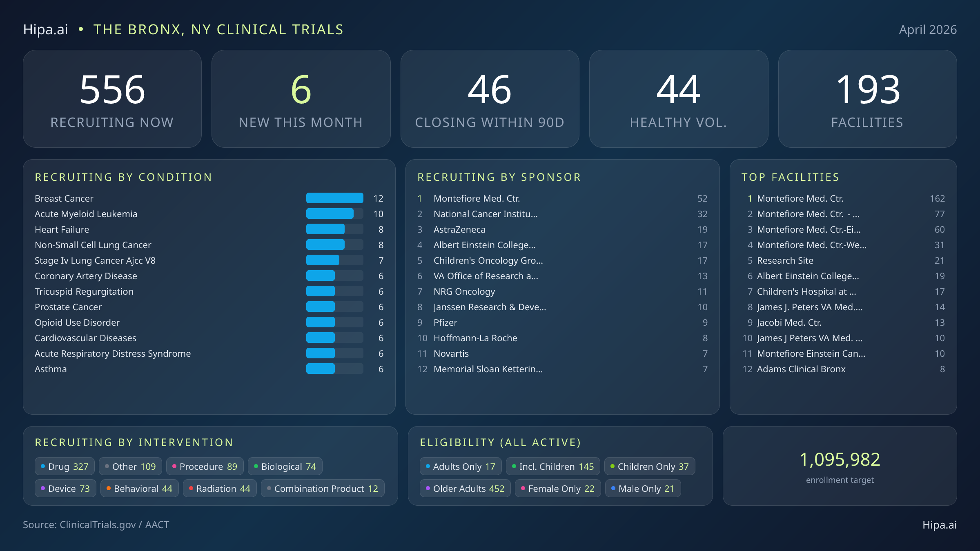Screen dimensions: 980x551
Task: Click National Cancer Institu... sponsor
Action: 562,214
